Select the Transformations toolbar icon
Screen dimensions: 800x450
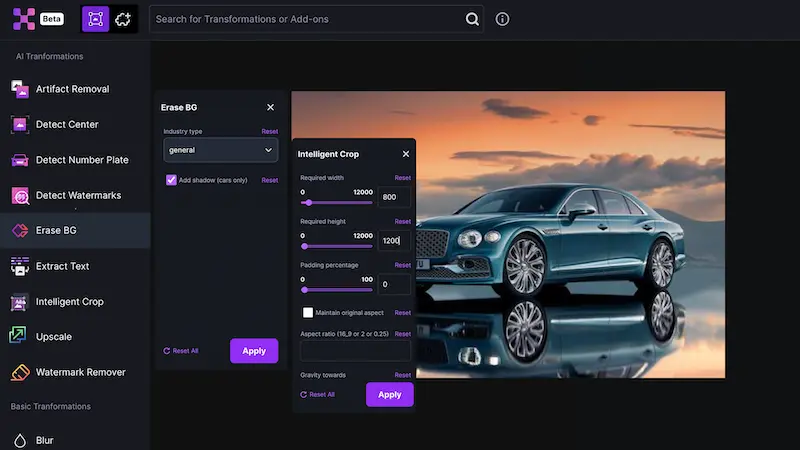click(x=95, y=19)
